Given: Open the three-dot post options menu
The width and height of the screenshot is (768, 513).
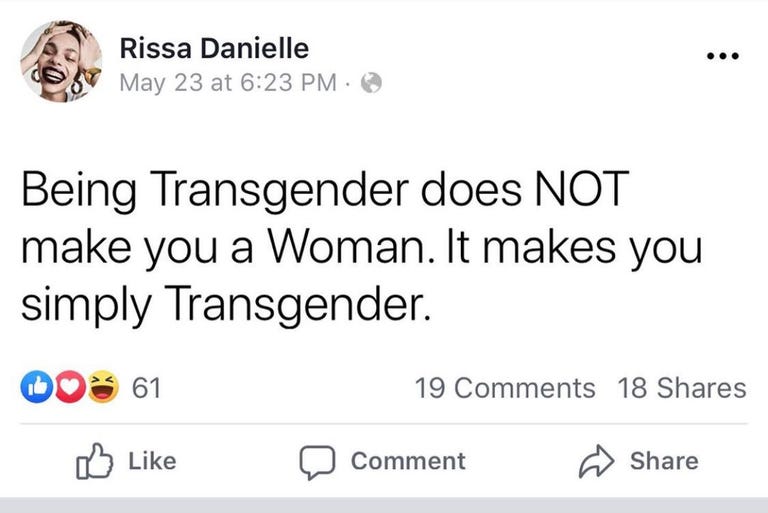Looking at the screenshot, I should coord(722,56).
